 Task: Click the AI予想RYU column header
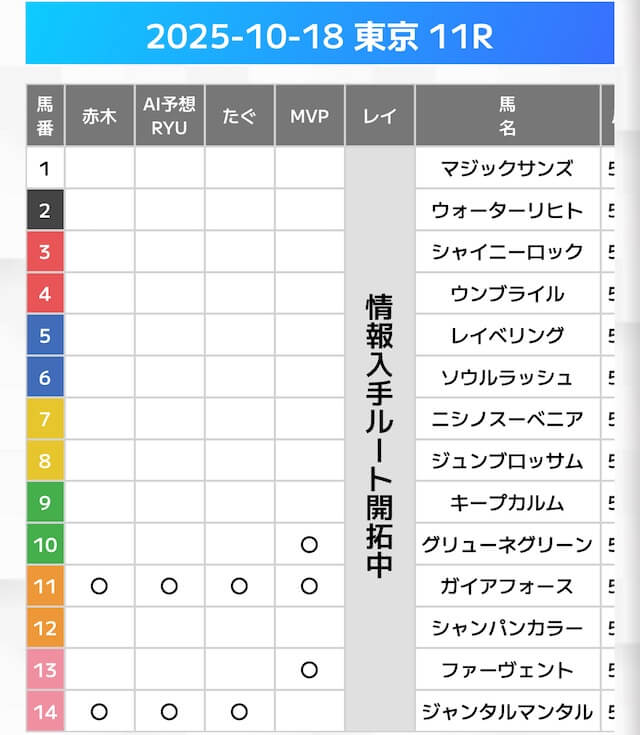tap(169, 116)
